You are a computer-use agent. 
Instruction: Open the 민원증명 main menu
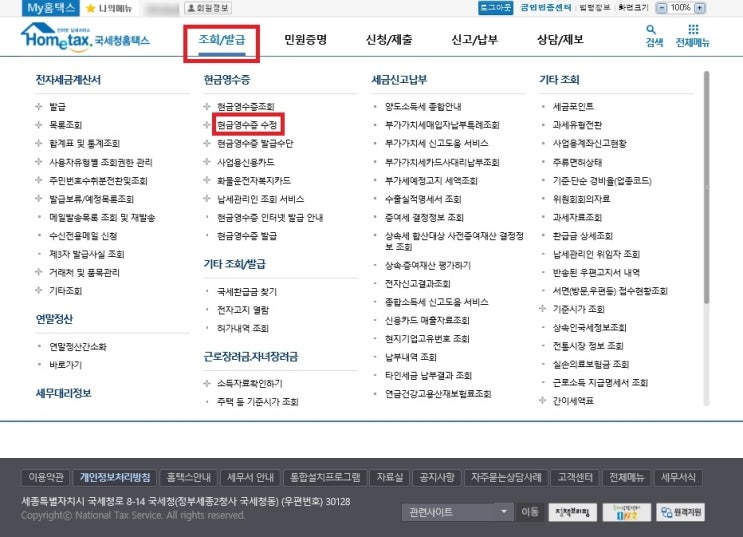(306, 40)
